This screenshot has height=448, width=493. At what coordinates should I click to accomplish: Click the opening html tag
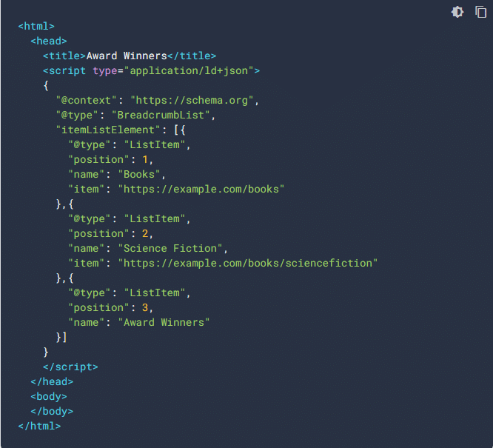36,26
